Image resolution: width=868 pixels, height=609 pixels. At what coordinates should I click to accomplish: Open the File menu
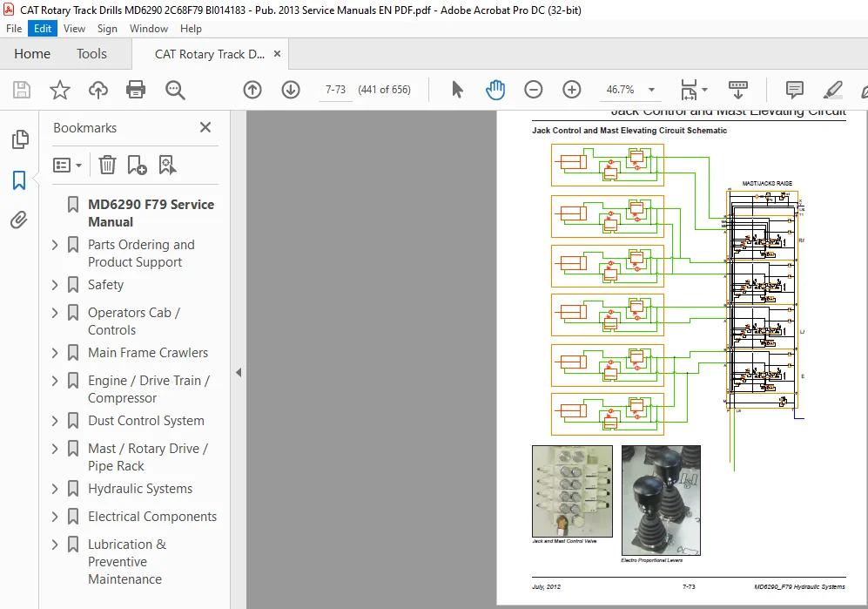[14, 29]
